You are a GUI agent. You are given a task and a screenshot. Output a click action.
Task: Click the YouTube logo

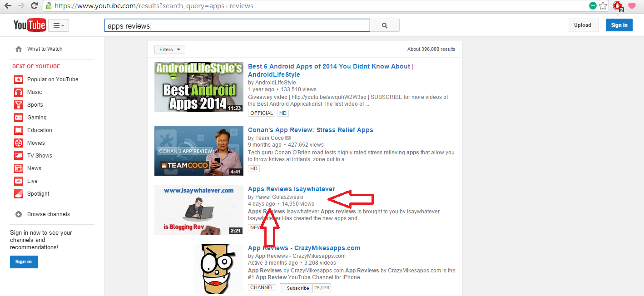pyautogui.click(x=30, y=25)
